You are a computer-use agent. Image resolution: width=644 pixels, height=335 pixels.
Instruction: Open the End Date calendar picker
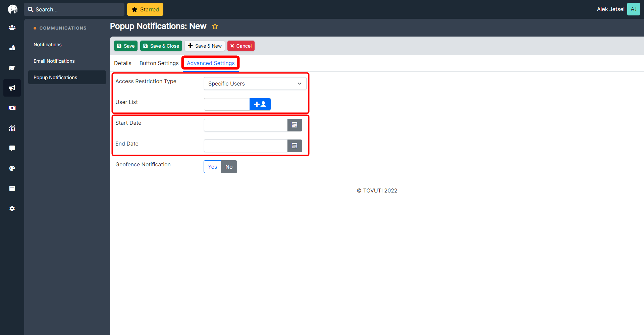[295, 146]
